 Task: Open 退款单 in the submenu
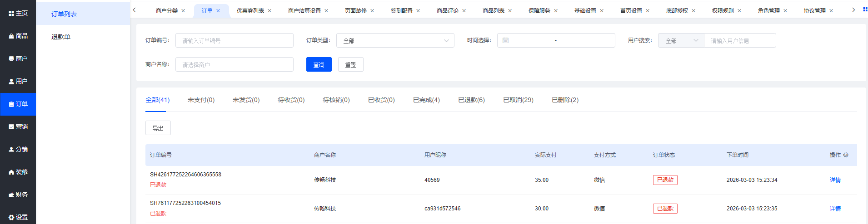[x=61, y=37]
